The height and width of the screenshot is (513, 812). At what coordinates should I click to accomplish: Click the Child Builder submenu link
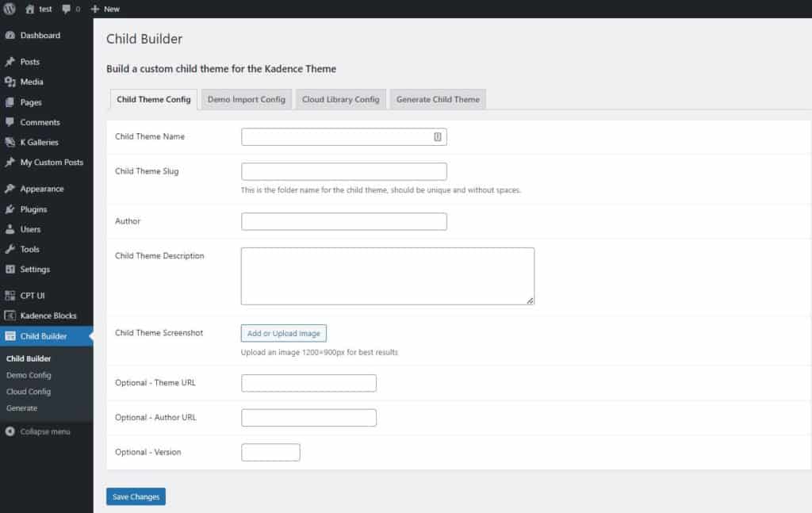point(29,358)
